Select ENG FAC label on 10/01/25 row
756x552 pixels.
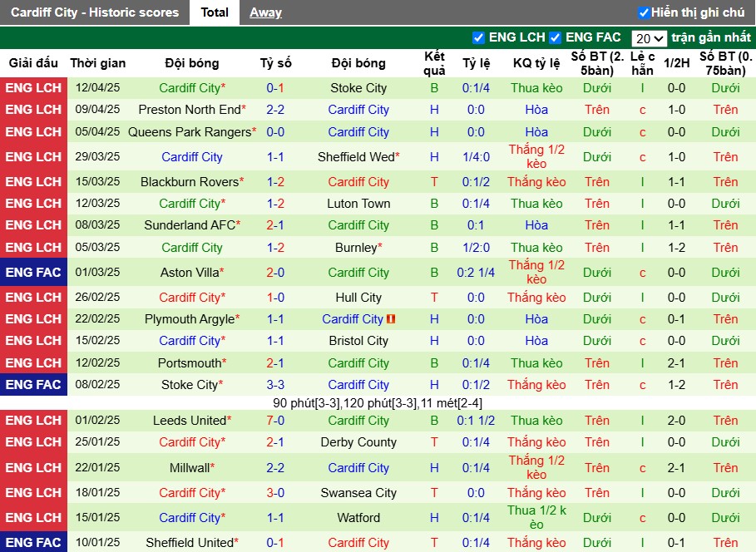click(x=33, y=543)
